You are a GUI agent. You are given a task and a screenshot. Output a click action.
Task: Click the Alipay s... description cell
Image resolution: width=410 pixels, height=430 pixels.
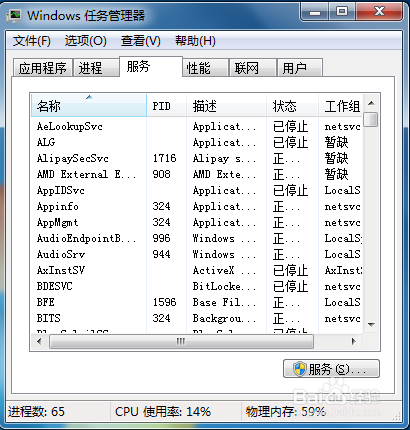(224, 159)
